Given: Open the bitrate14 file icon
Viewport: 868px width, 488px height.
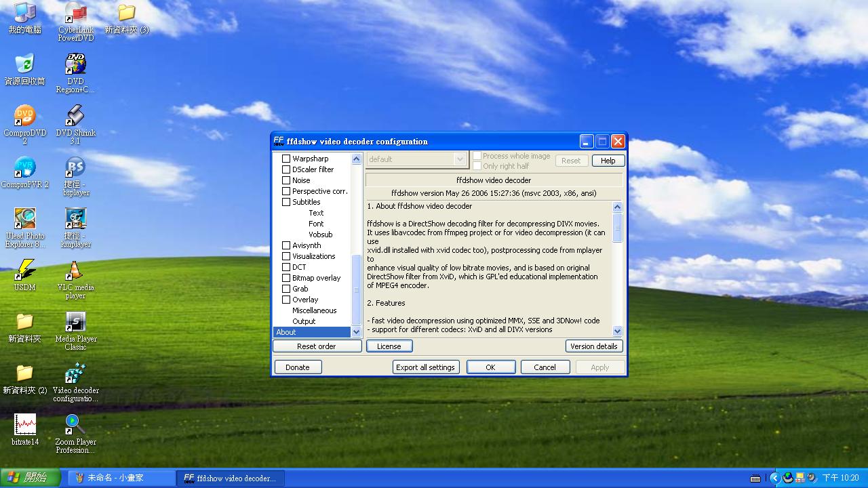Looking at the screenshot, I should [25, 425].
